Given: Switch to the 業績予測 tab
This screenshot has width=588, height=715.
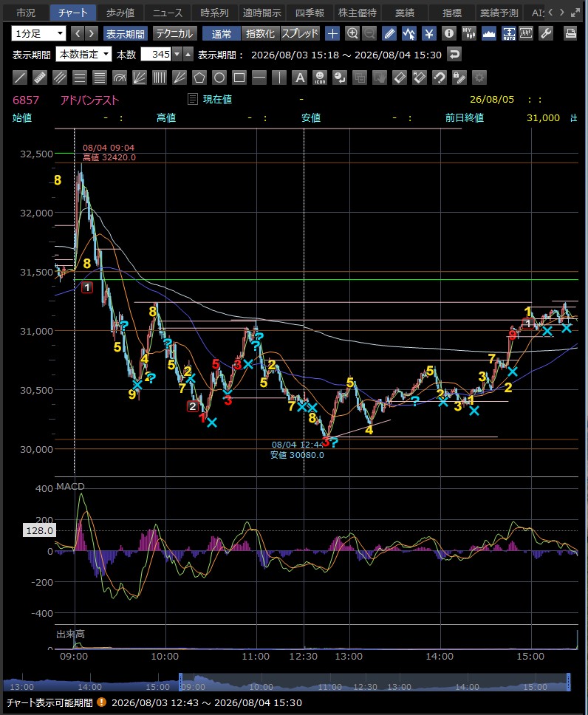Looking at the screenshot, I should point(499,13).
